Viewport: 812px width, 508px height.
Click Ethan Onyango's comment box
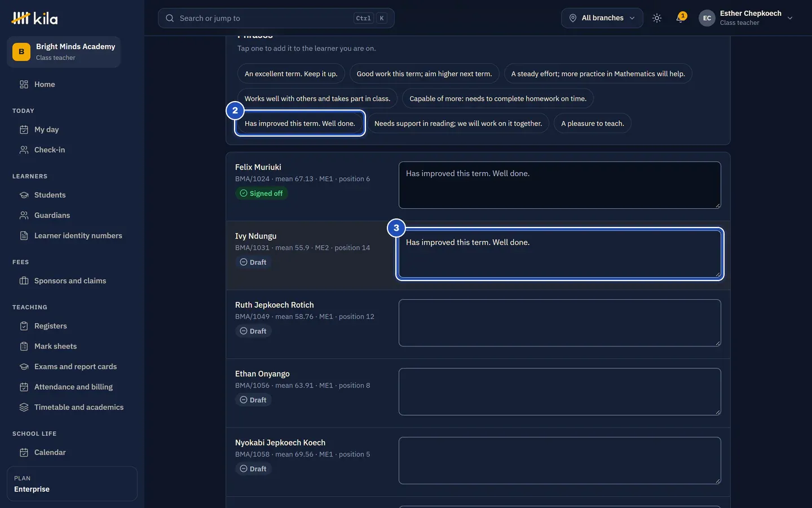coord(560,392)
